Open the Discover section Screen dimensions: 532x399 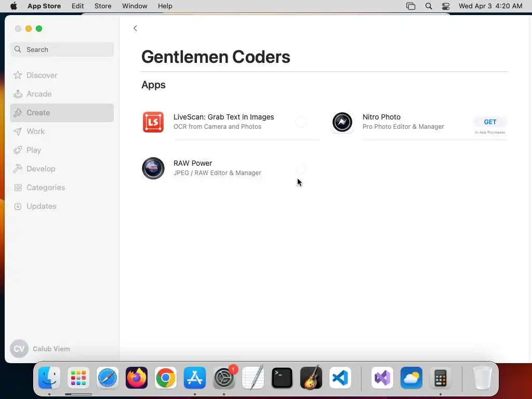(x=62, y=75)
